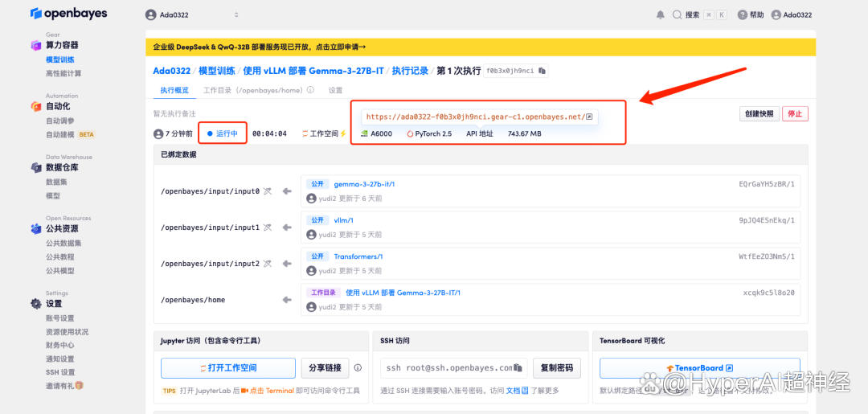Click the A6000 GPU icon

coord(364,133)
